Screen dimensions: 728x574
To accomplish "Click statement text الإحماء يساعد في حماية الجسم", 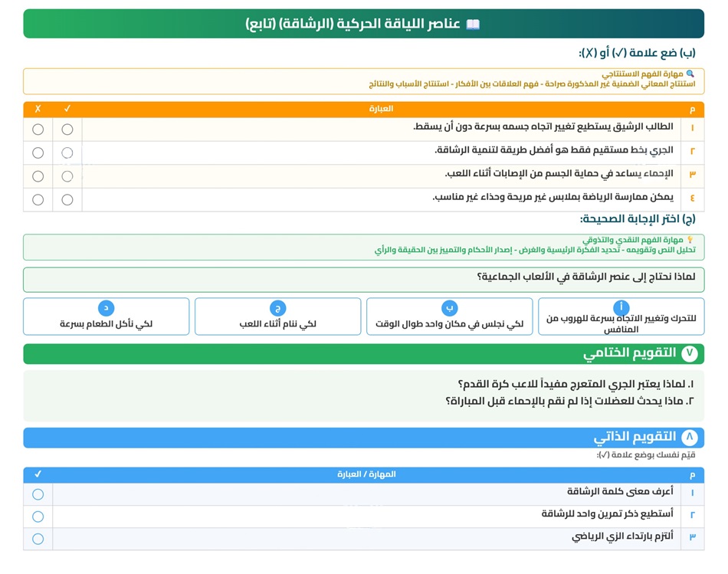I will pos(559,174).
